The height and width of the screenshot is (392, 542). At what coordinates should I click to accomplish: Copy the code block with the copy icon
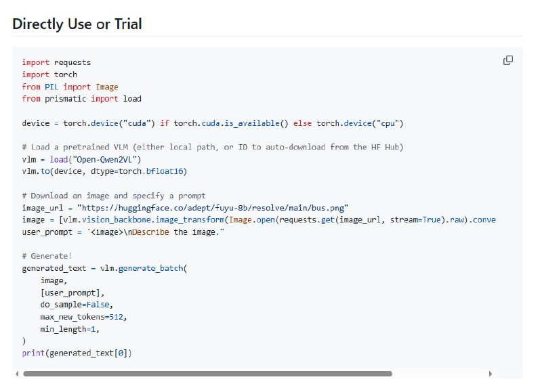click(508, 61)
